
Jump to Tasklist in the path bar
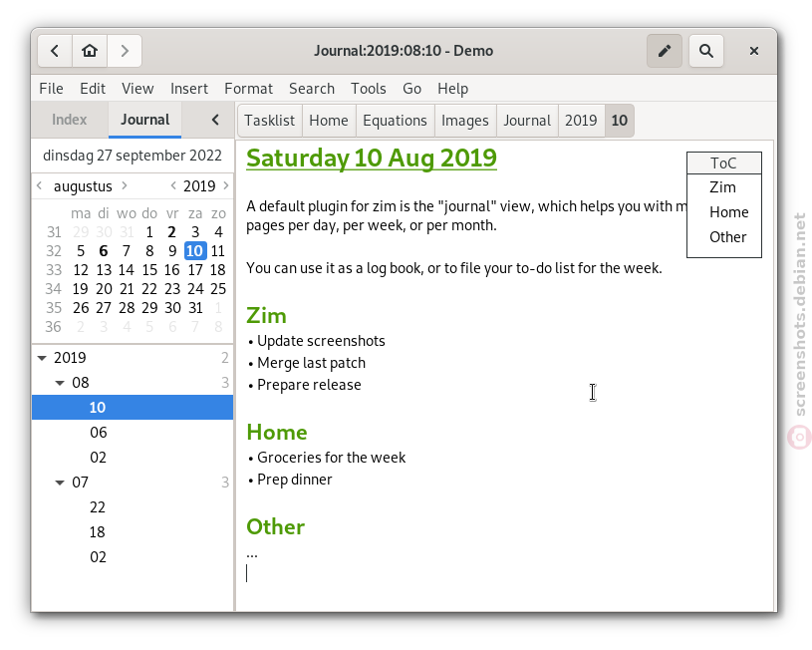coord(270,121)
